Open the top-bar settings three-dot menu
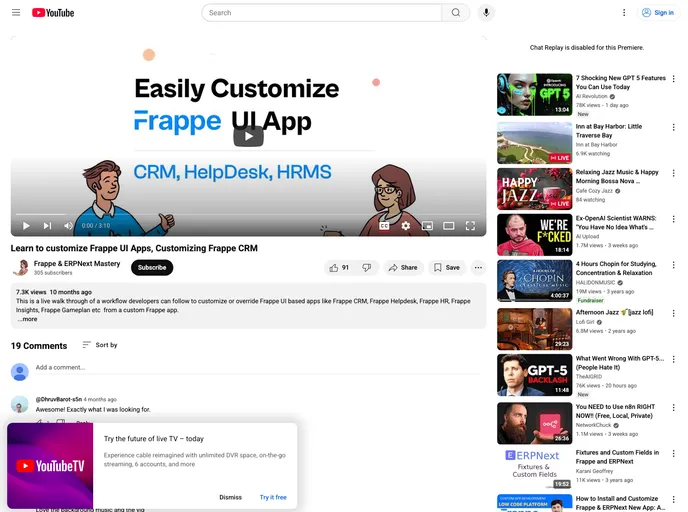The height and width of the screenshot is (512, 688). click(x=624, y=13)
